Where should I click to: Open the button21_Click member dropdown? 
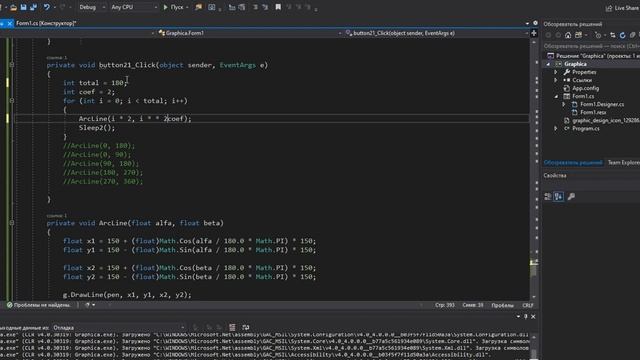[436, 33]
